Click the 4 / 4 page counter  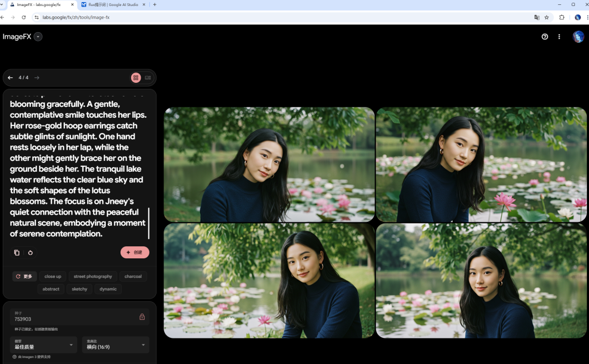(23, 78)
